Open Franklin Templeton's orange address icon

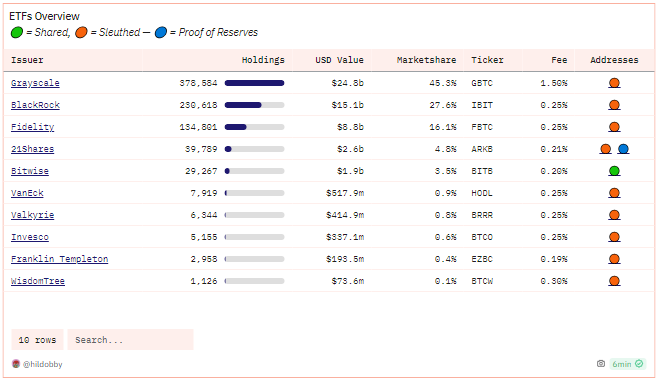pos(614,259)
